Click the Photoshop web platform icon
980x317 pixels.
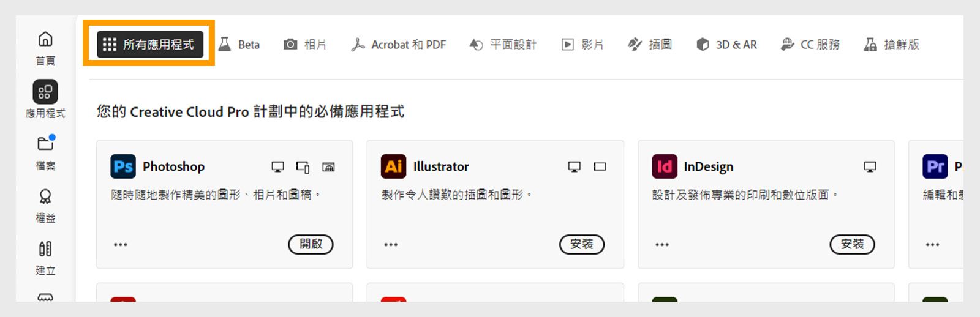tap(328, 166)
